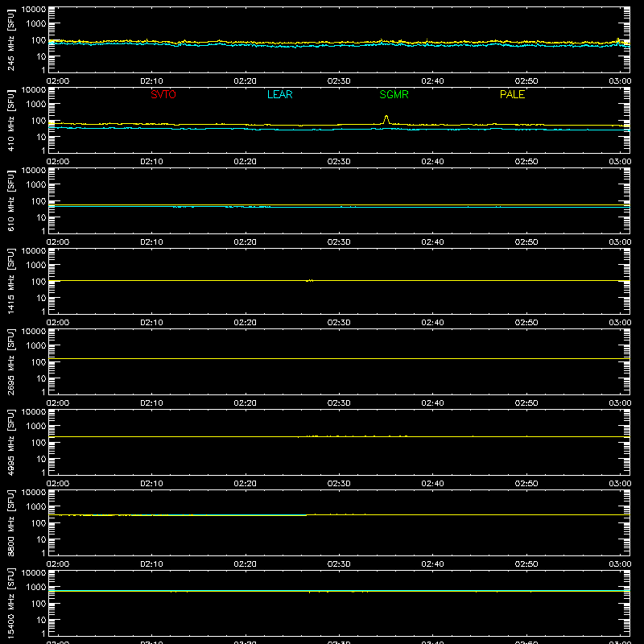644x644 pixels.
Task: Click the 1000 value on the 15400 MHz axis
Action: (x=36, y=588)
